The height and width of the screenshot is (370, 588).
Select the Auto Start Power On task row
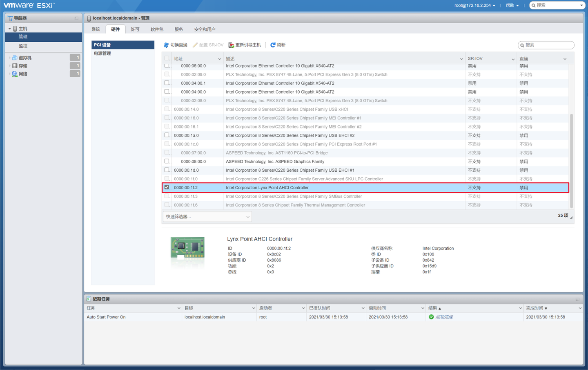click(334, 317)
